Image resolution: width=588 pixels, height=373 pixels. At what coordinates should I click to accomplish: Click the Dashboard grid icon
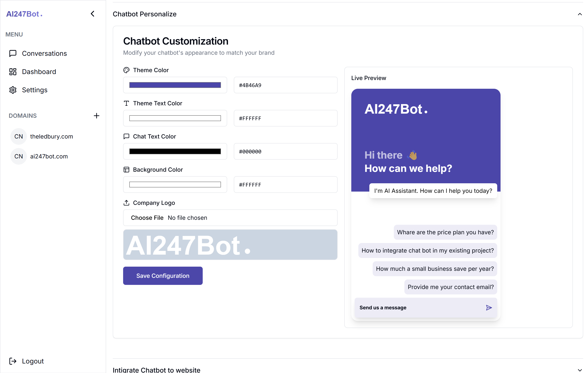click(13, 72)
